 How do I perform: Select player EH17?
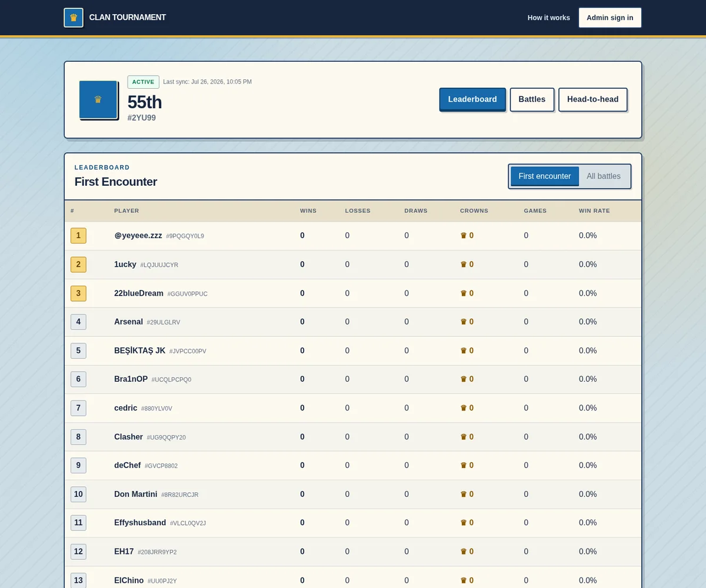point(124,552)
